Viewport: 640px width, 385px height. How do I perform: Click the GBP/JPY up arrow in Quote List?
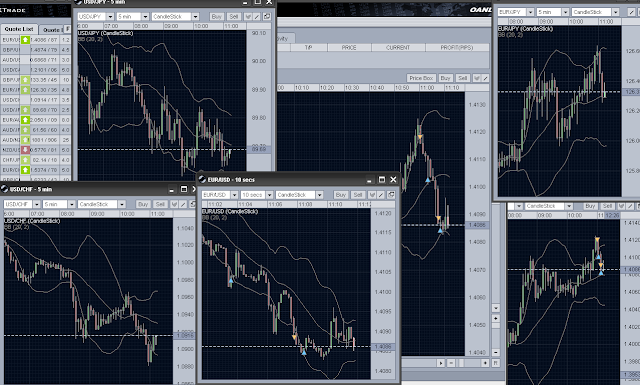click(x=25, y=80)
